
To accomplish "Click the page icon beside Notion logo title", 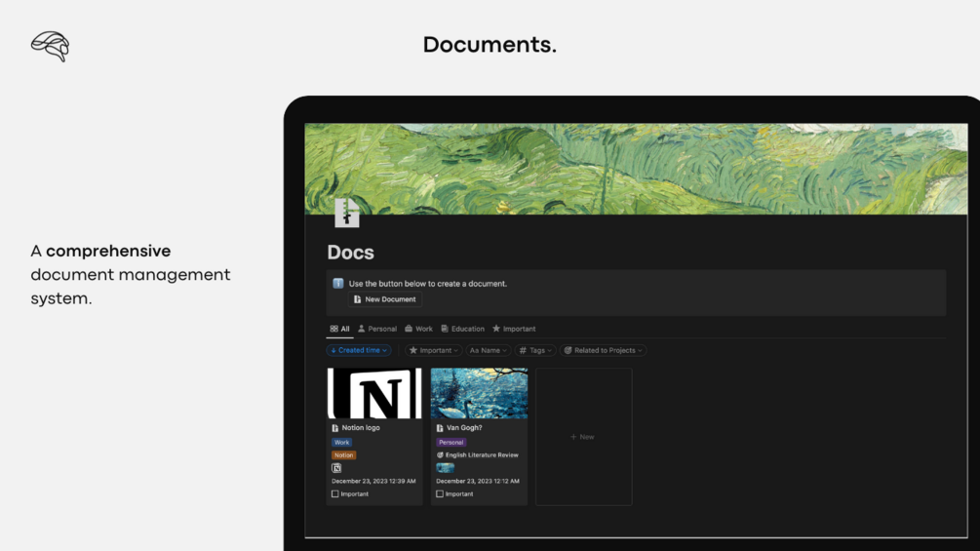I will (x=335, y=428).
